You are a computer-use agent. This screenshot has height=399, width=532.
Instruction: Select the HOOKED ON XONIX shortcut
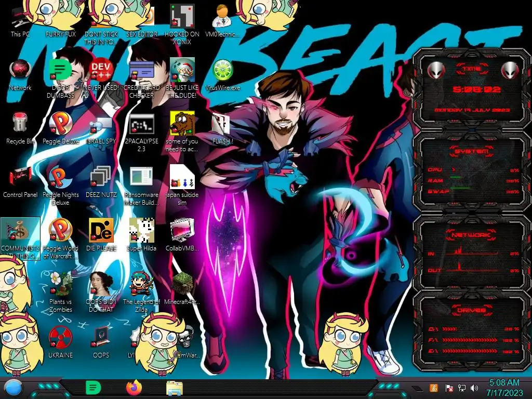point(182,24)
